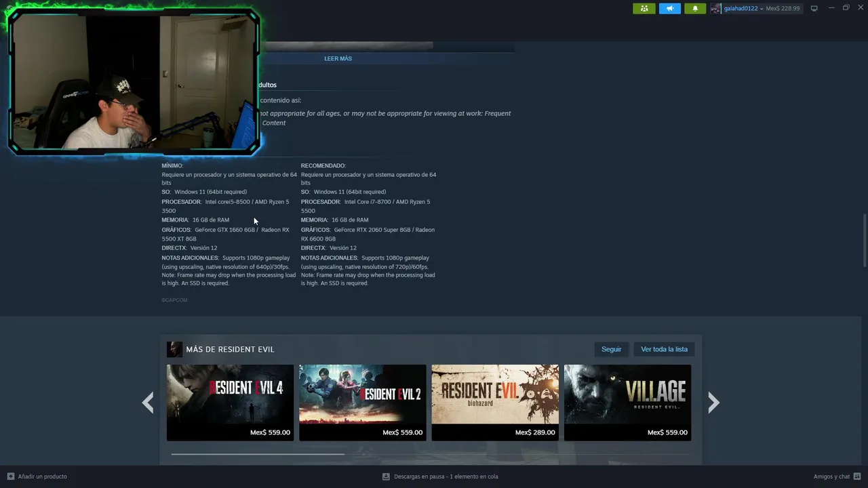Screen dimensions: 868x488
Task: Open Amigos y chat panel
Action: pyautogui.click(x=831, y=476)
